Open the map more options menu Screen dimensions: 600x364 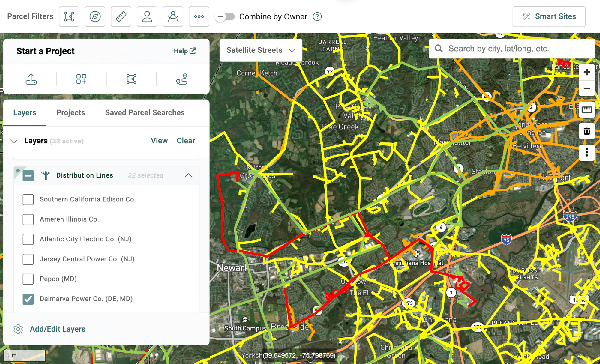point(587,153)
